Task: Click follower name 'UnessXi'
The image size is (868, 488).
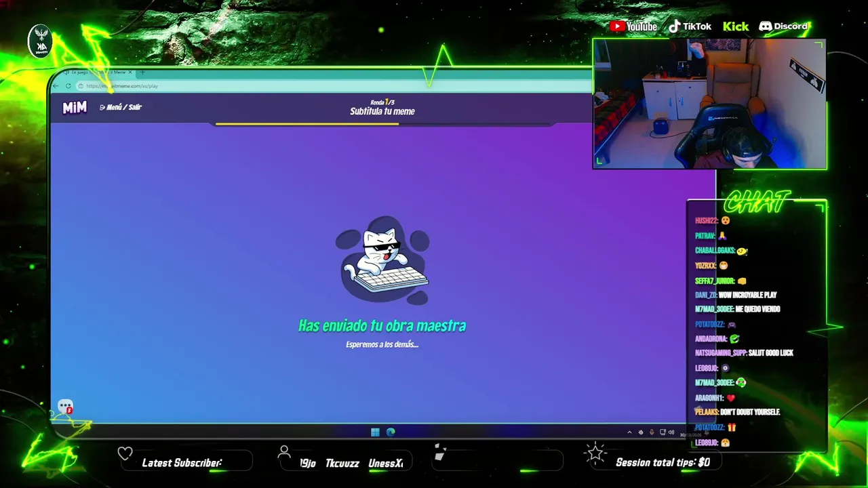Action: [386, 464]
